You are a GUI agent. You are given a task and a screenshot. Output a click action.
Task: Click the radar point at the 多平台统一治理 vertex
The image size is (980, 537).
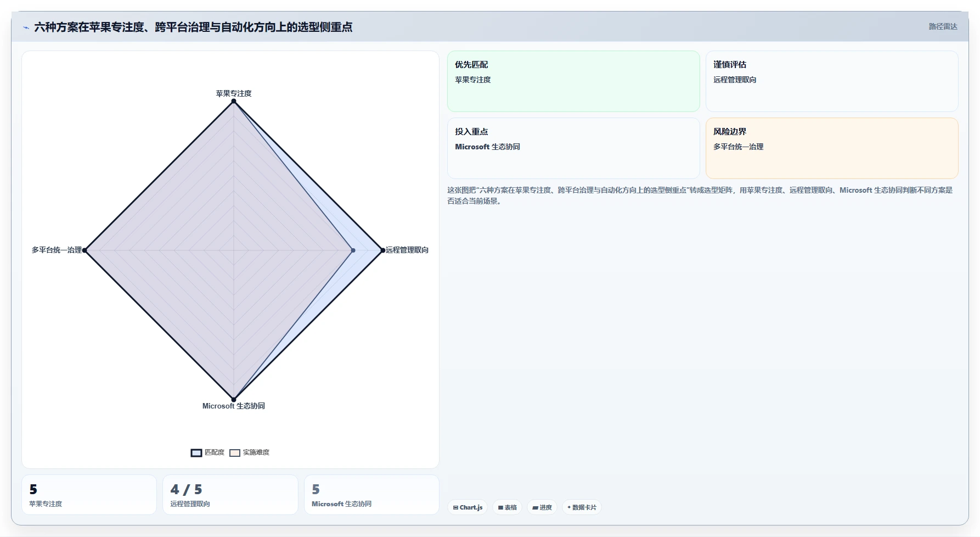(85, 250)
